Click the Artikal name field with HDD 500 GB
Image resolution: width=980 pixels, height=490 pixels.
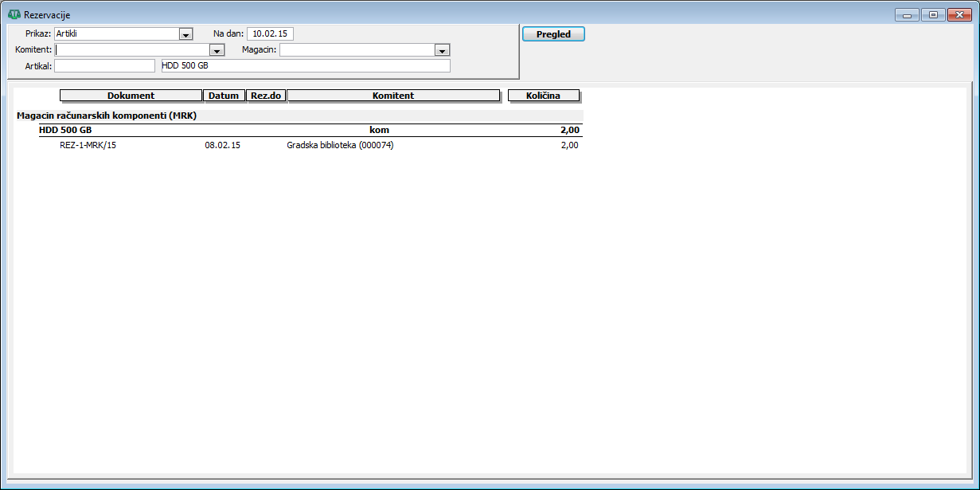pyautogui.click(x=305, y=66)
